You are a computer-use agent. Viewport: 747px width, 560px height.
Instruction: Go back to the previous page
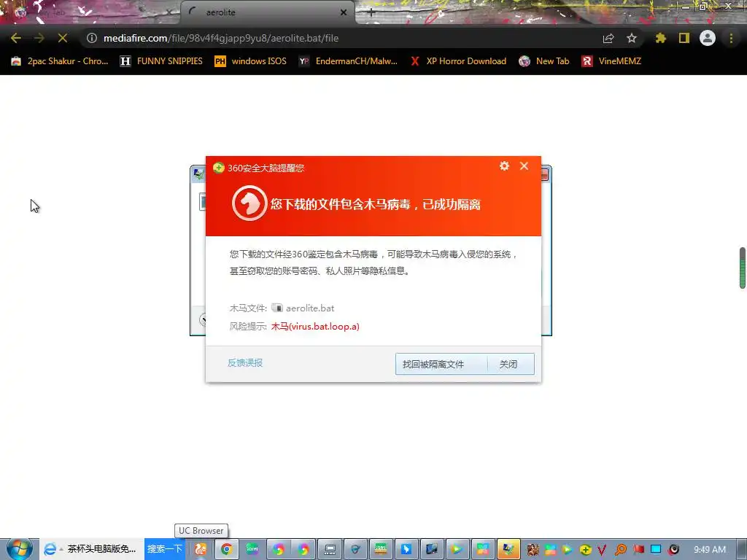pos(16,38)
